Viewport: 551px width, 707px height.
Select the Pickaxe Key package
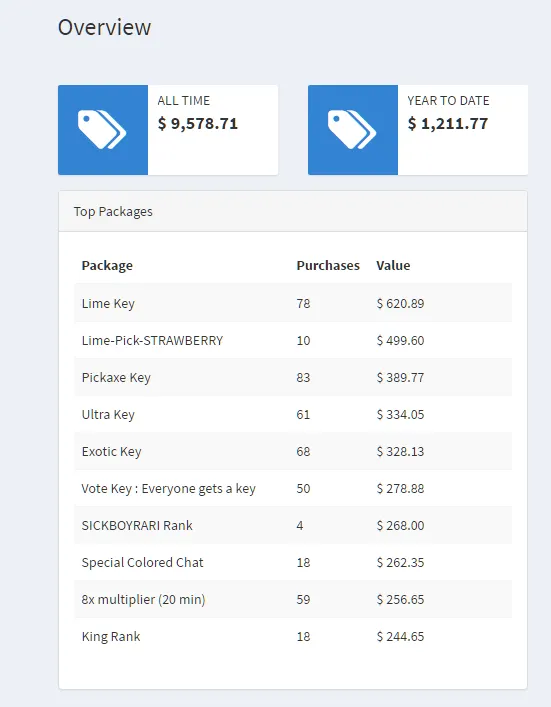tap(116, 377)
